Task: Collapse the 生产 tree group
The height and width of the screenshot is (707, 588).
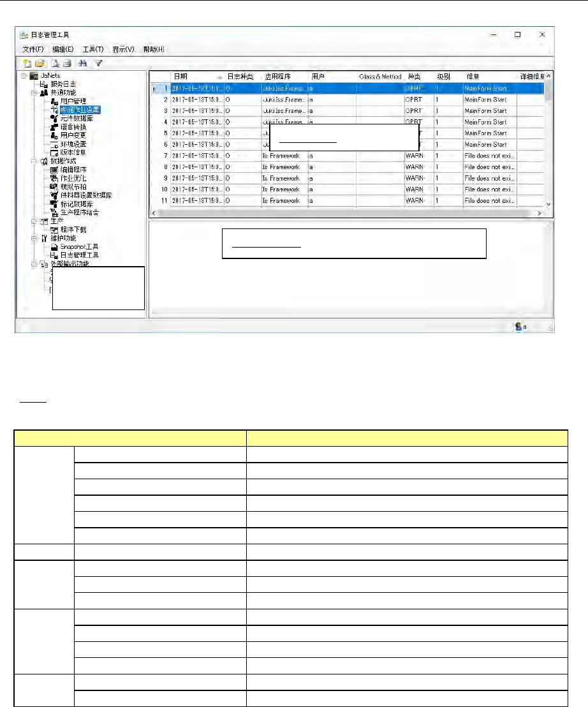Action: click(x=34, y=221)
